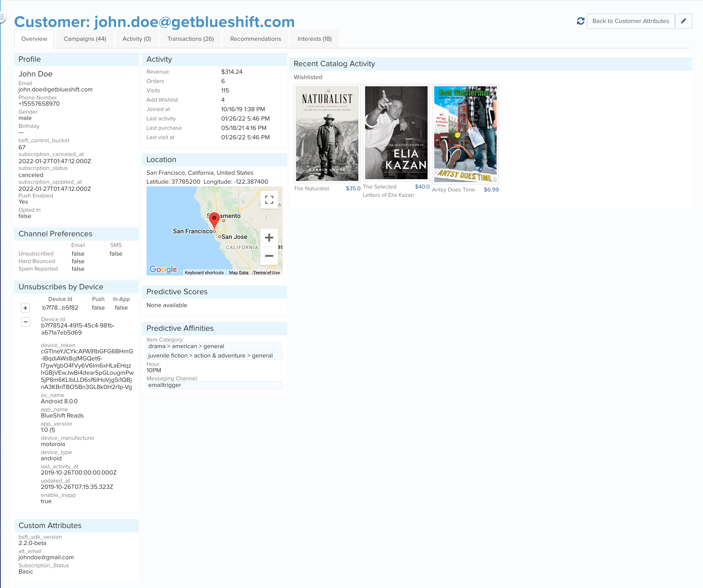Click Map Data link on the map
The height and width of the screenshot is (588, 703).
(x=239, y=273)
